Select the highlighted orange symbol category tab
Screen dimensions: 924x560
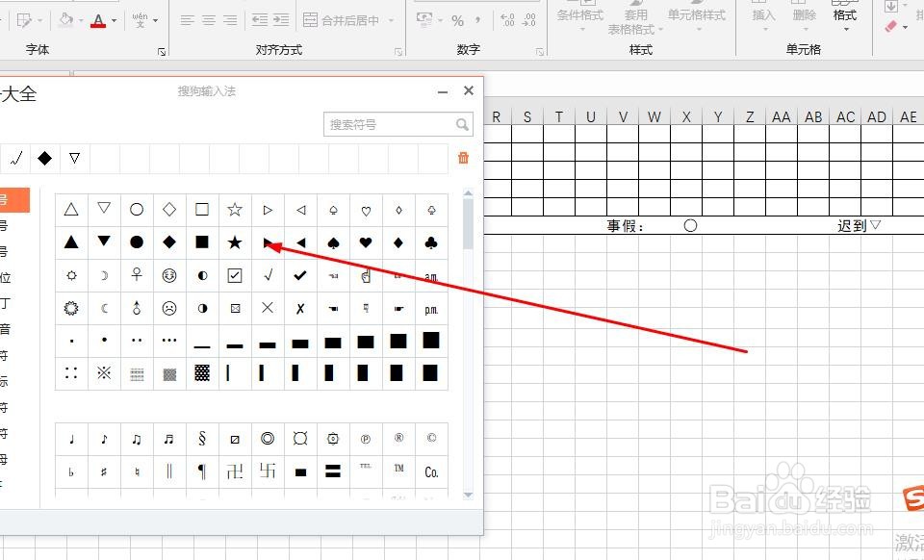[x=14, y=200]
